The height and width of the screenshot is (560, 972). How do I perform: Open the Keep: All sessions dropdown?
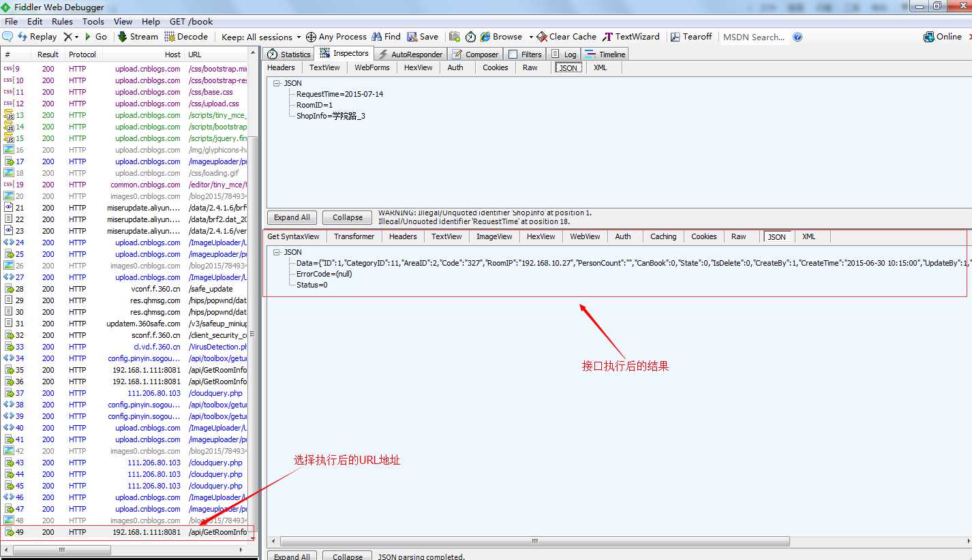tap(261, 37)
